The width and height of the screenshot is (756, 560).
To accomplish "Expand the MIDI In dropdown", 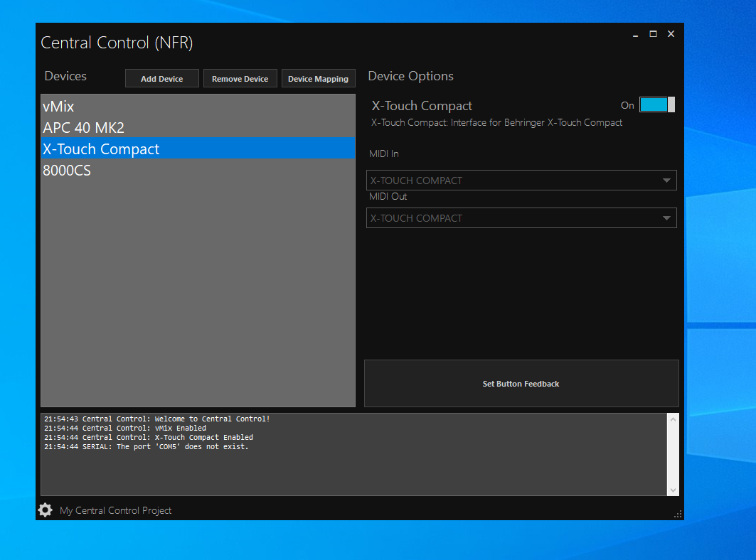I will click(x=521, y=181).
